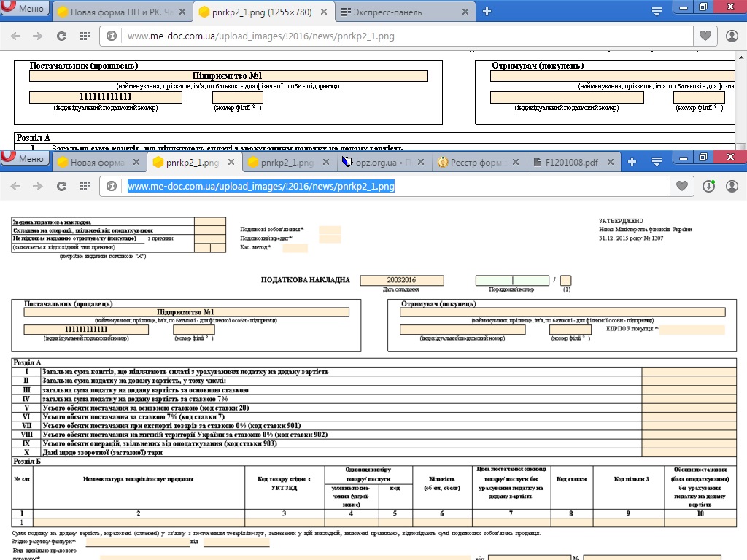
Task: Show site info icon in the lower address bar
Action: pos(112,186)
